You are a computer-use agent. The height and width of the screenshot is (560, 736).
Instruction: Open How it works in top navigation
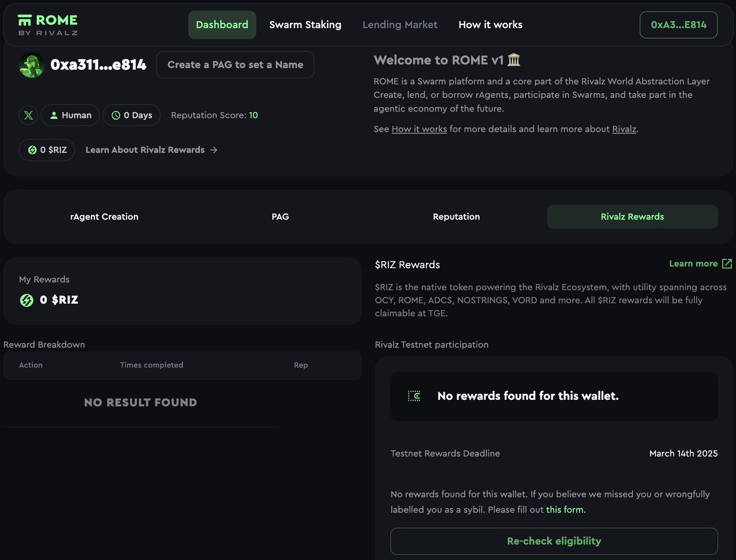click(491, 25)
